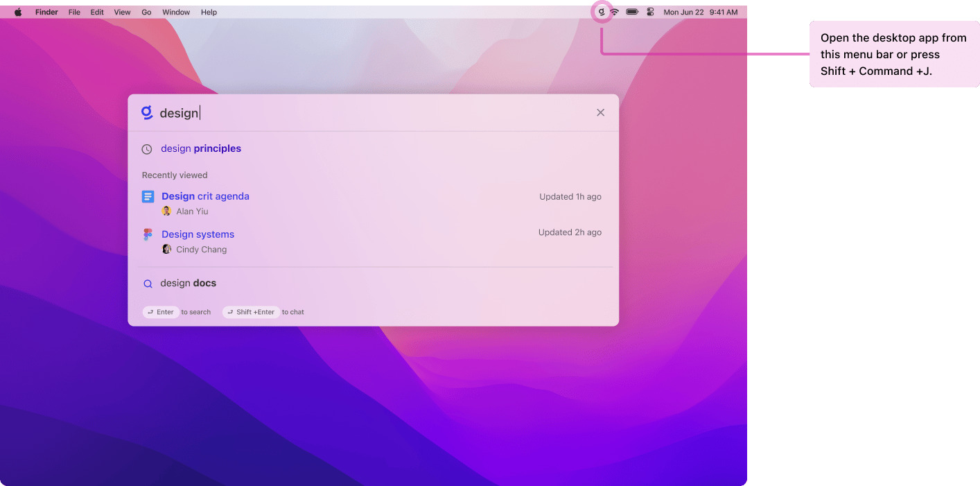The image size is (980, 486).
Task: Open the Edit menu
Action: pyautogui.click(x=97, y=12)
